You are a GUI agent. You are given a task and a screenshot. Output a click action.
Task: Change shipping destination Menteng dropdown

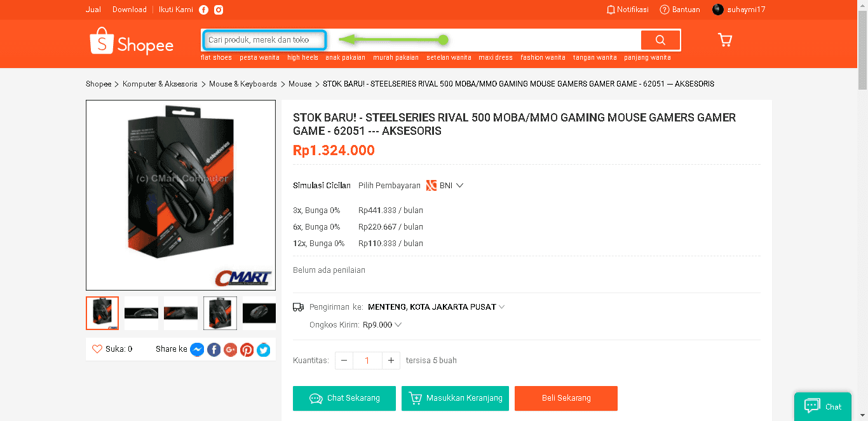(436, 307)
